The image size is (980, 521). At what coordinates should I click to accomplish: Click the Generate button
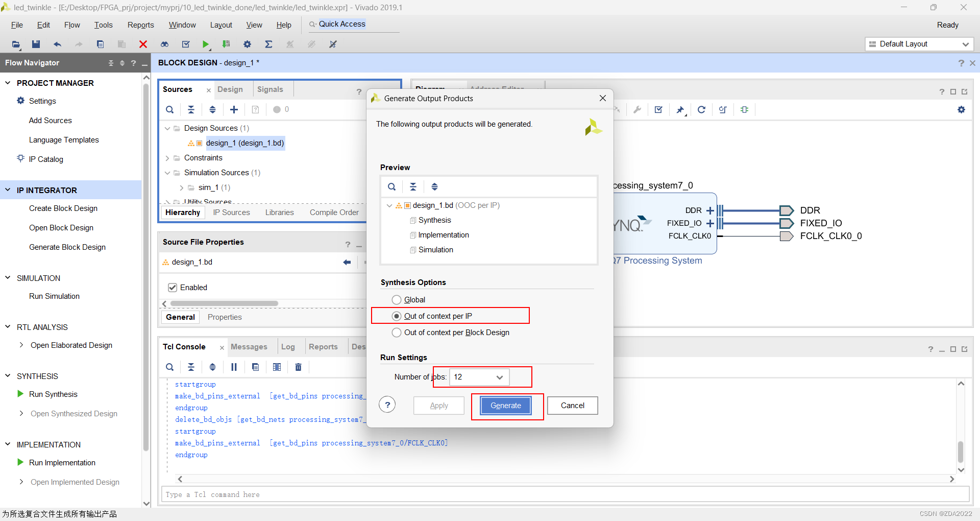click(506, 406)
